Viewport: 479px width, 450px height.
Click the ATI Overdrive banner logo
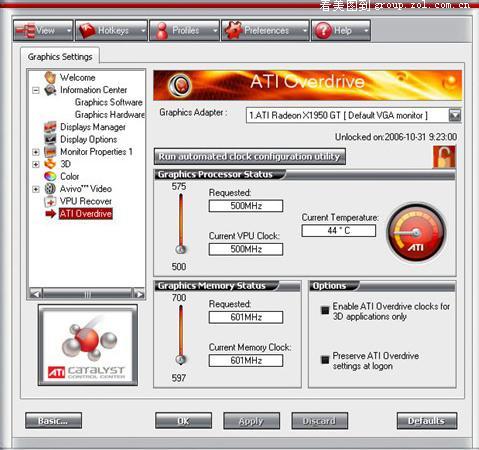(x=180, y=85)
